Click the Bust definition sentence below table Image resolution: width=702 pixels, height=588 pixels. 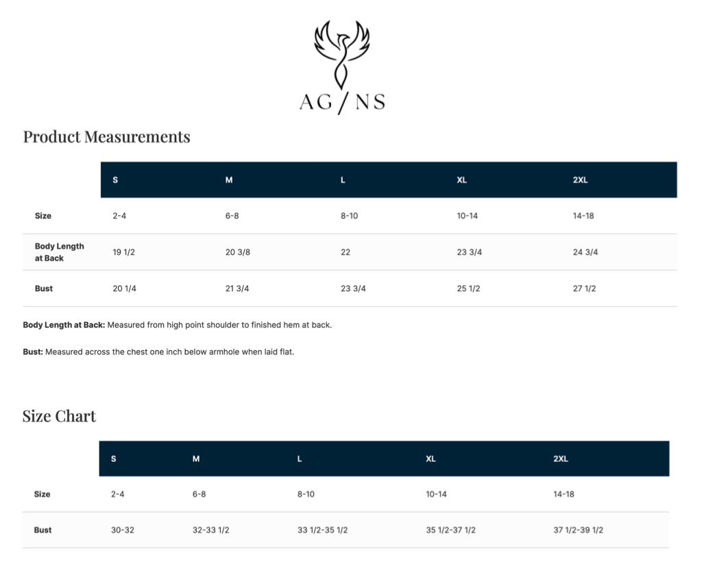(x=158, y=352)
